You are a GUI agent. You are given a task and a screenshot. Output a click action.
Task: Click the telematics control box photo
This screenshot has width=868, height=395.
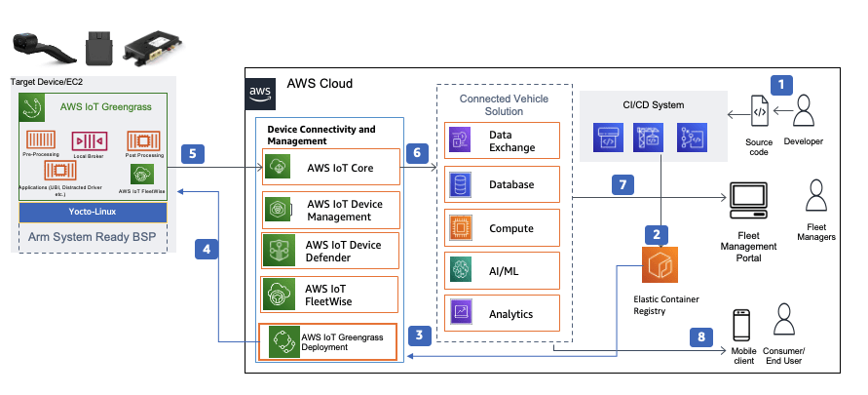tap(155, 51)
